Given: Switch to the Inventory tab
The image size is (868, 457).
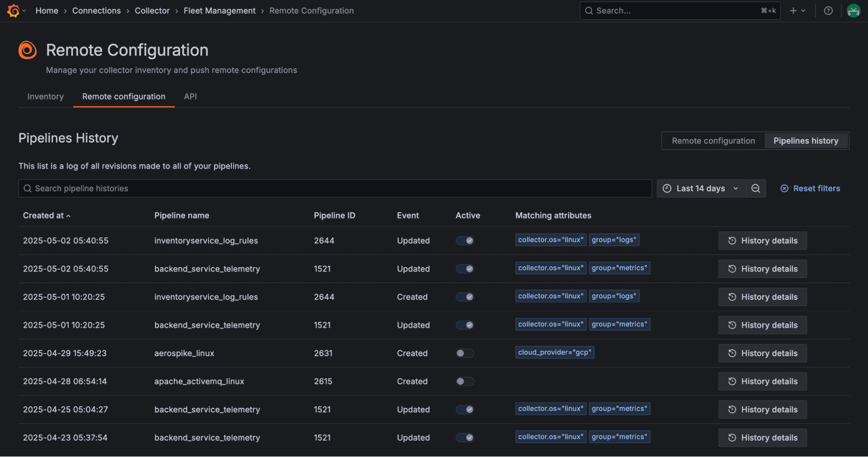Looking at the screenshot, I should (45, 96).
